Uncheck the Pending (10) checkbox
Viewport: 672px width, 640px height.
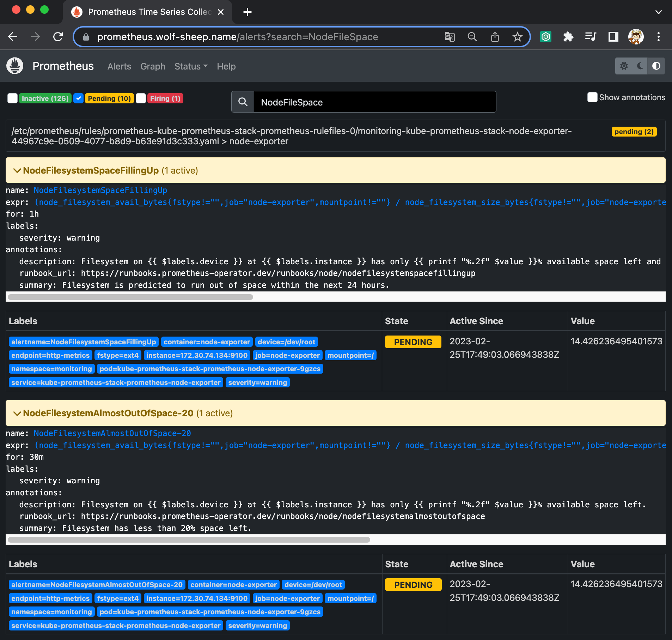tap(78, 98)
